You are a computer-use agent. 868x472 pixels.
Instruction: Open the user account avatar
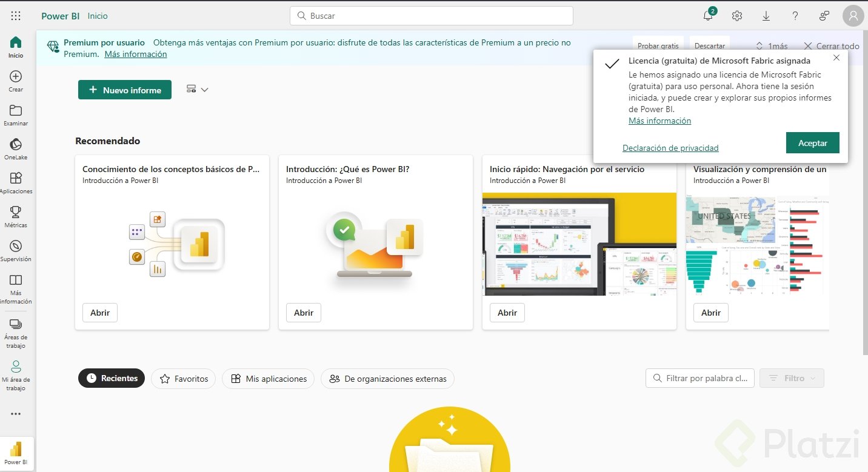tap(853, 16)
